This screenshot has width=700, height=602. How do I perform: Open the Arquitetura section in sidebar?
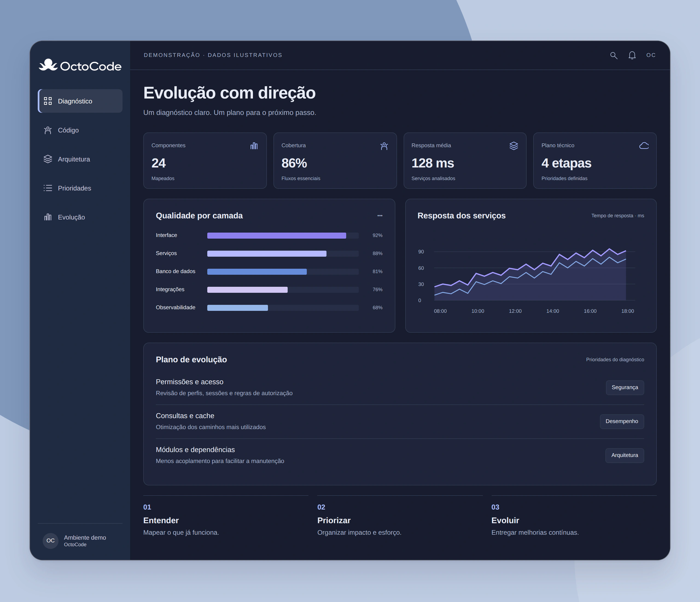80,159
